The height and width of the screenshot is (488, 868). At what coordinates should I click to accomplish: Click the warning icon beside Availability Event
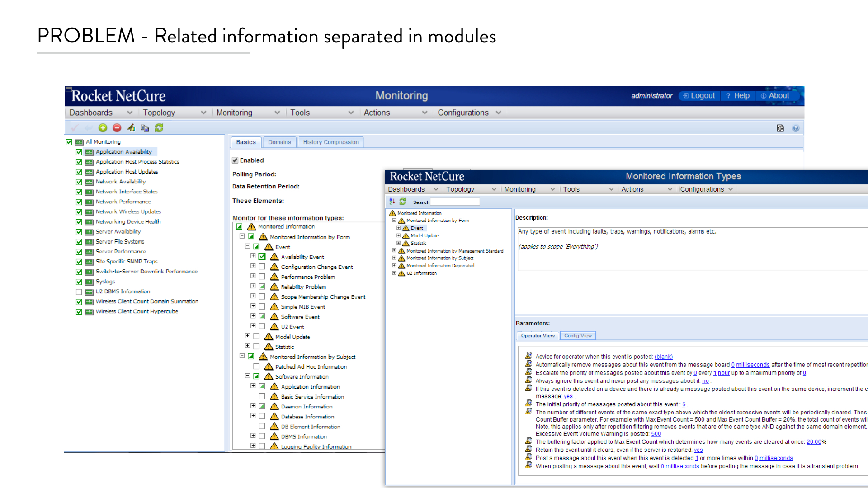click(274, 257)
